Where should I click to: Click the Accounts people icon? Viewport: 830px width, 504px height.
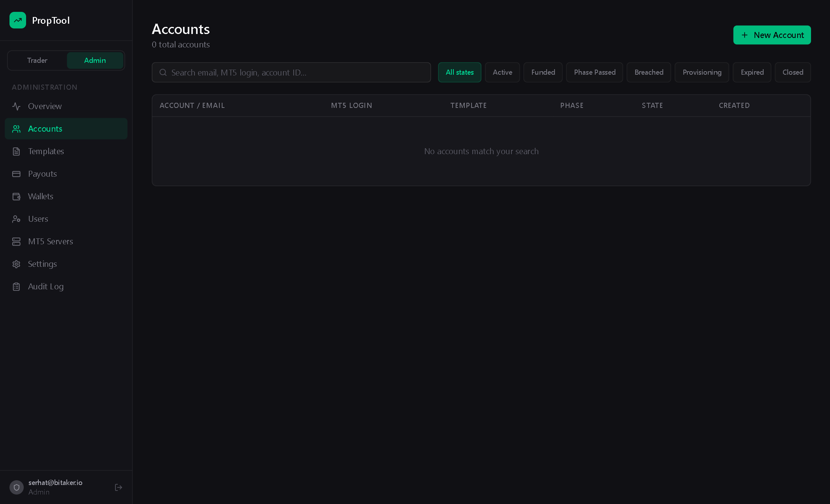[x=16, y=129]
